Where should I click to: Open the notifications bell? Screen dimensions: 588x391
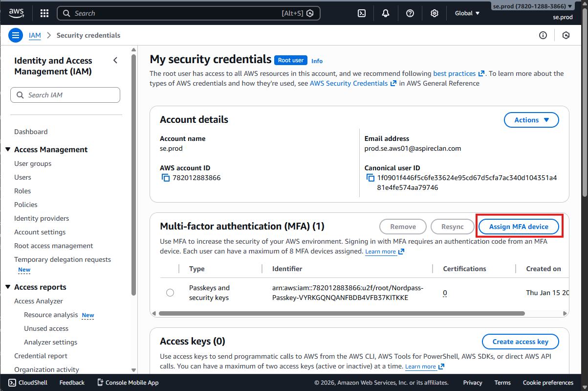point(386,13)
